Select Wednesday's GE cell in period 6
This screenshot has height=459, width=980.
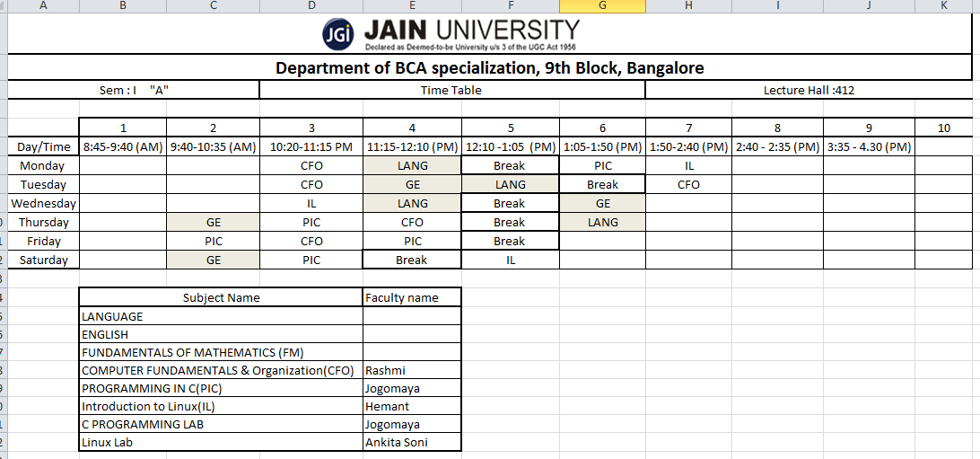click(602, 203)
